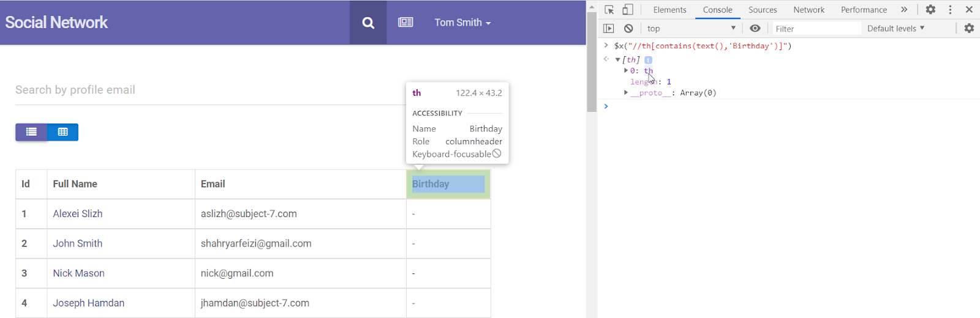Switch to the Network tab

pyautogui.click(x=809, y=10)
